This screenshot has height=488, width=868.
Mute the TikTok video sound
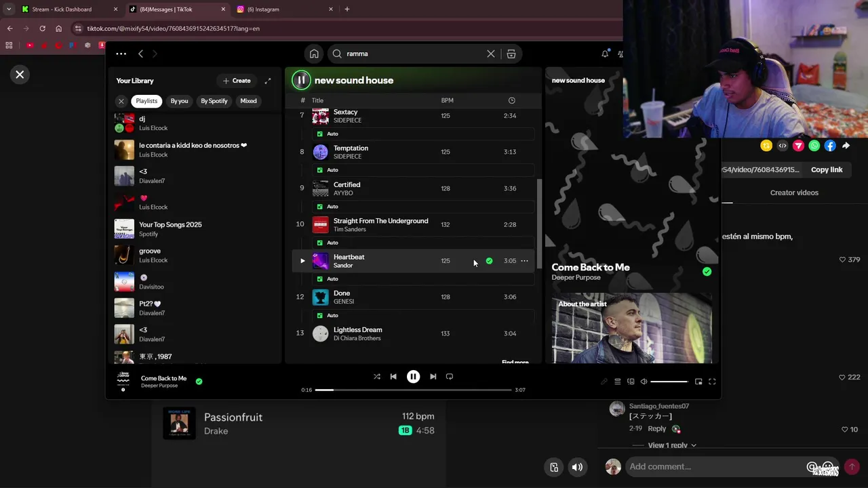click(577, 467)
